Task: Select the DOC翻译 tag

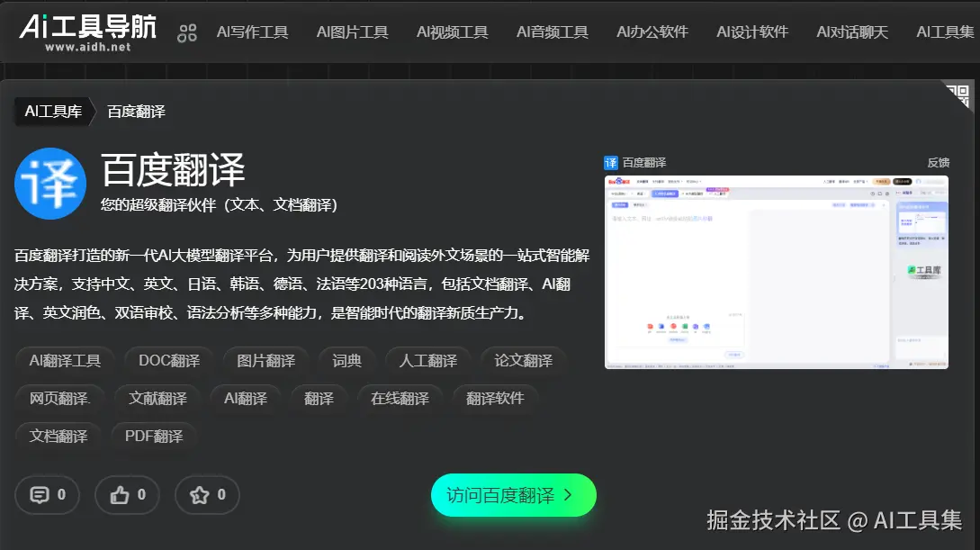Action: [x=169, y=361]
